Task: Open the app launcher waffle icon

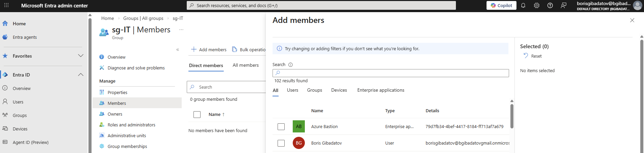Action: [x=6, y=5]
